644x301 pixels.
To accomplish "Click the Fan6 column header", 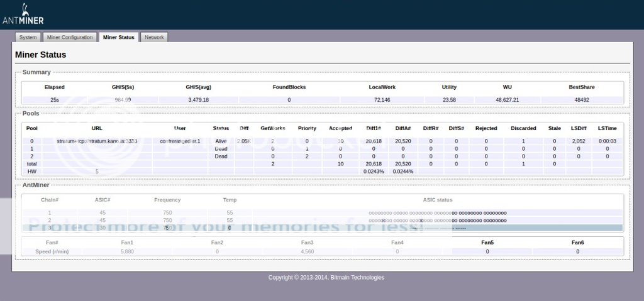I will point(577,243).
